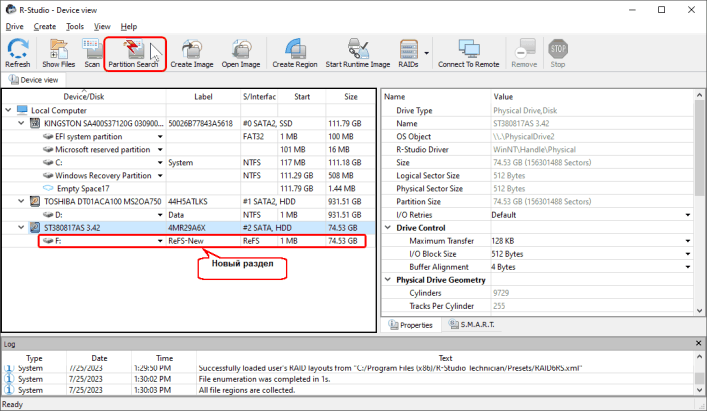Switch to S.M.A.R.T. tab
This screenshot has width=707, height=411.
coord(471,324)
